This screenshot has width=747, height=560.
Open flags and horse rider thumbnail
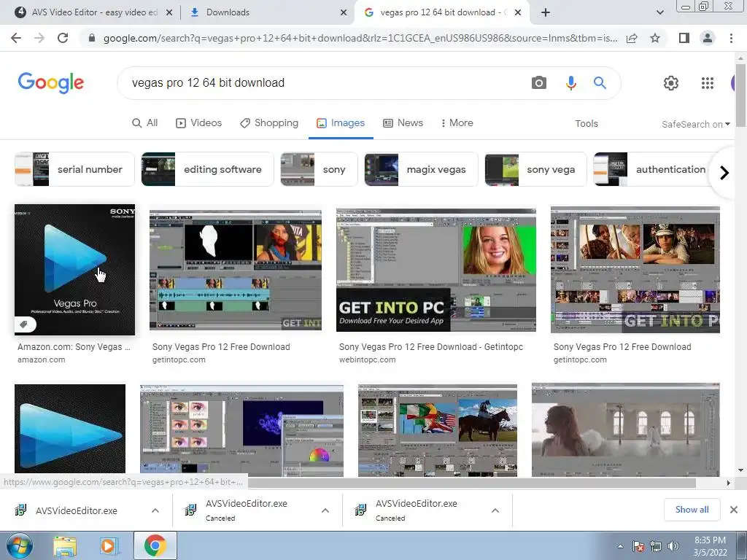(438, 430)
